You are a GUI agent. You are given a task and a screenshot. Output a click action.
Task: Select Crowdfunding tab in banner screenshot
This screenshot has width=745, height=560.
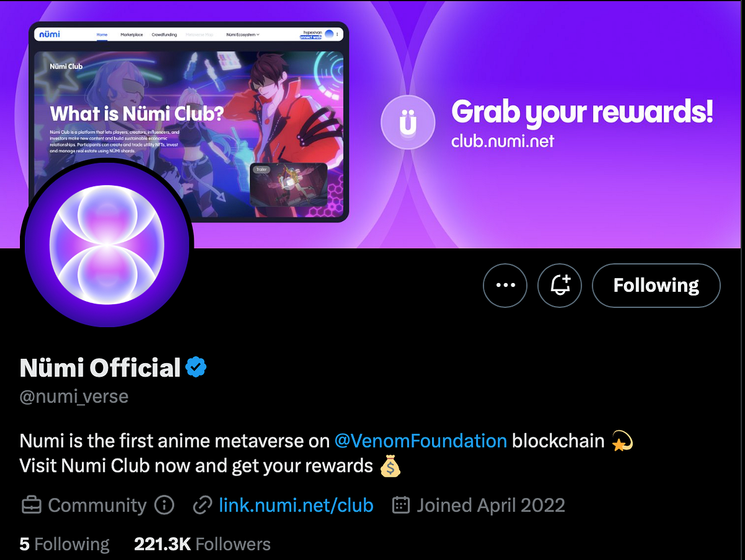164,35
